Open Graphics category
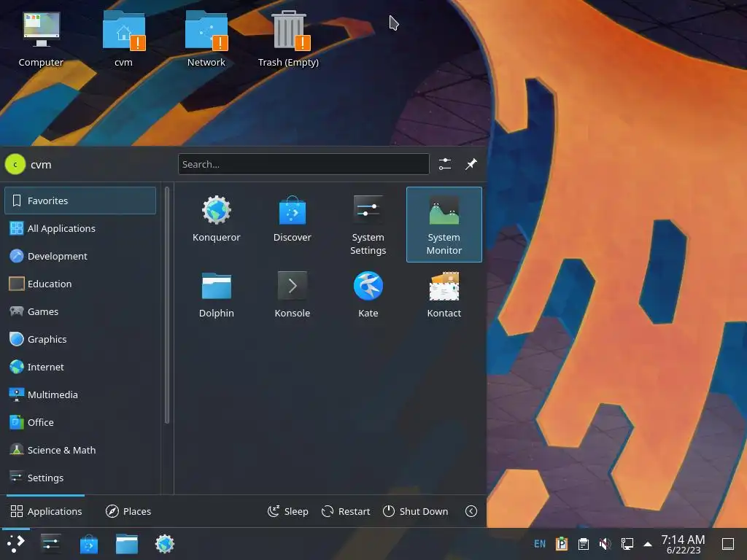This screenshot has height=560, width=747. [x=80, y=339]
